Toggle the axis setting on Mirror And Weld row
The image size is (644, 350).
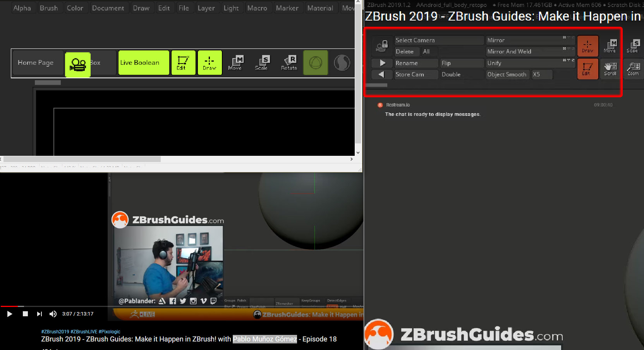click(569, 49)
